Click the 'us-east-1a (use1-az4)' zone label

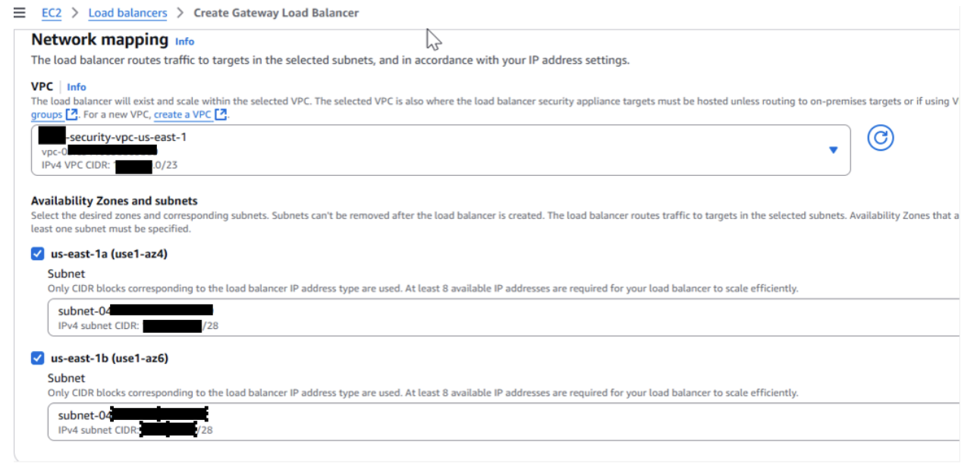(x=109, y=254)
